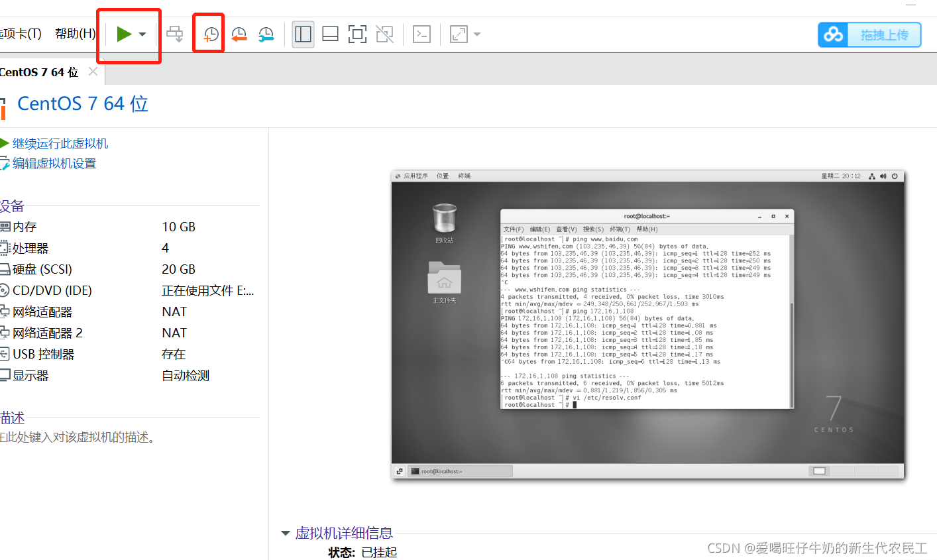
Task: Click the 虚拟机详细信息 heading
Action: pos(344,533)
